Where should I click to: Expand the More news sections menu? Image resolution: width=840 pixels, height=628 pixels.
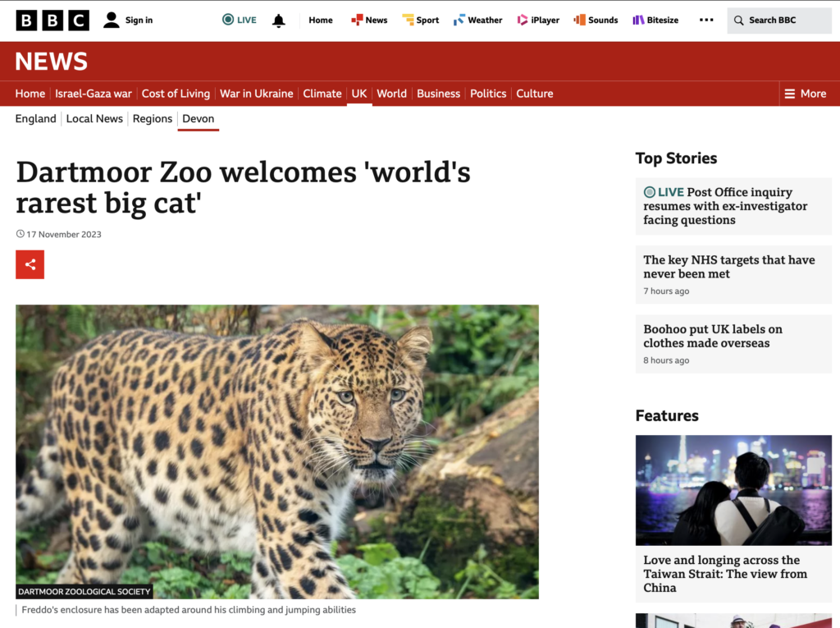click(x=806, y=94)
